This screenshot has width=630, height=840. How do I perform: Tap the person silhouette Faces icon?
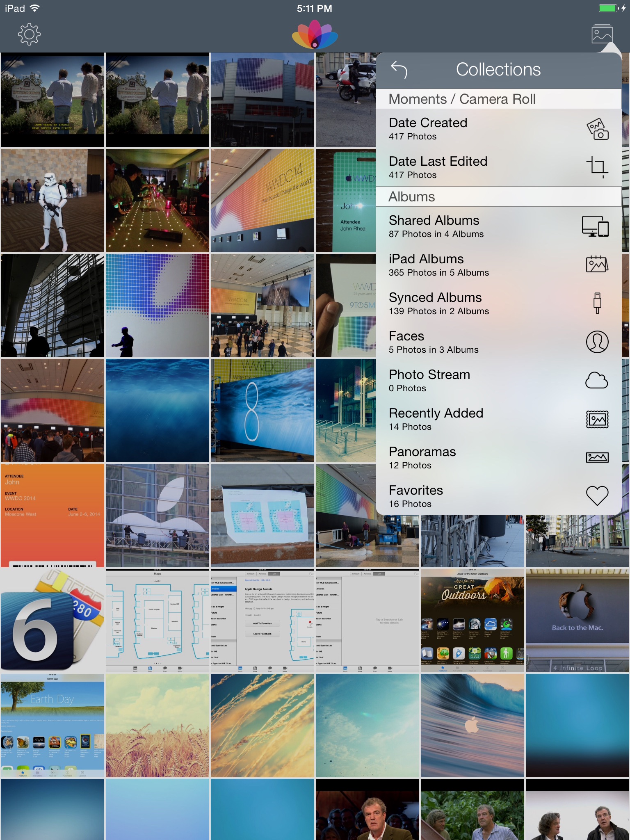[597, 342]
